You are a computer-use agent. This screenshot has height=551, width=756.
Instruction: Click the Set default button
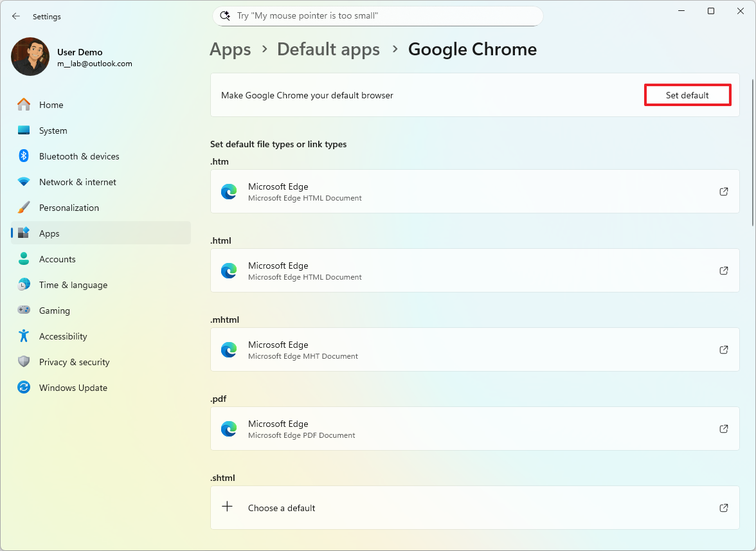click(687, 95)
